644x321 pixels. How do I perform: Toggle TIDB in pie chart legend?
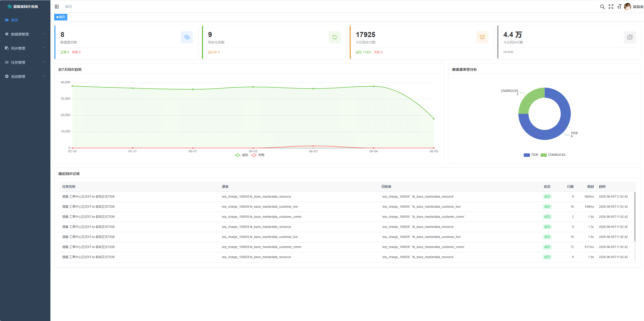531,155
